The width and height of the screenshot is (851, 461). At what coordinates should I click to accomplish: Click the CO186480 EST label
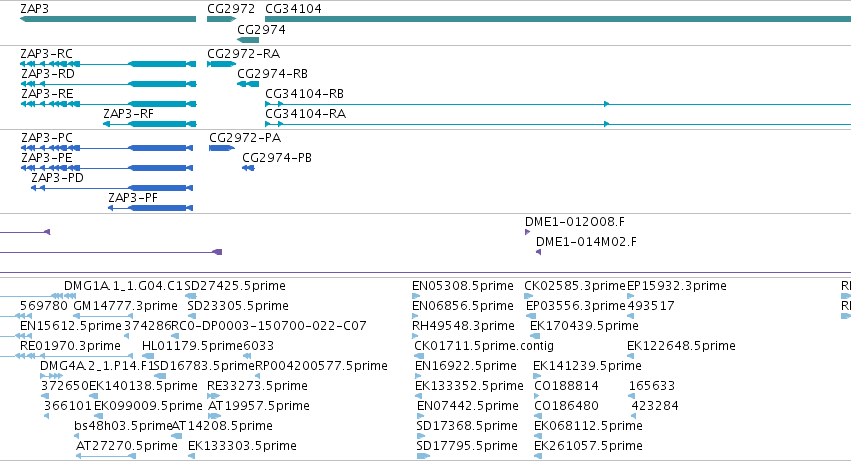click(567, 407)
